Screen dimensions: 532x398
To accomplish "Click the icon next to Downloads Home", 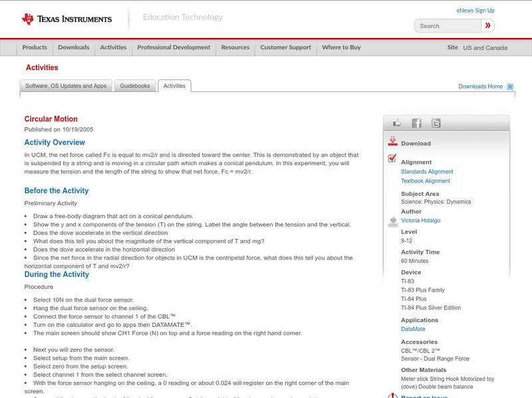I will (x=509, y=87).
